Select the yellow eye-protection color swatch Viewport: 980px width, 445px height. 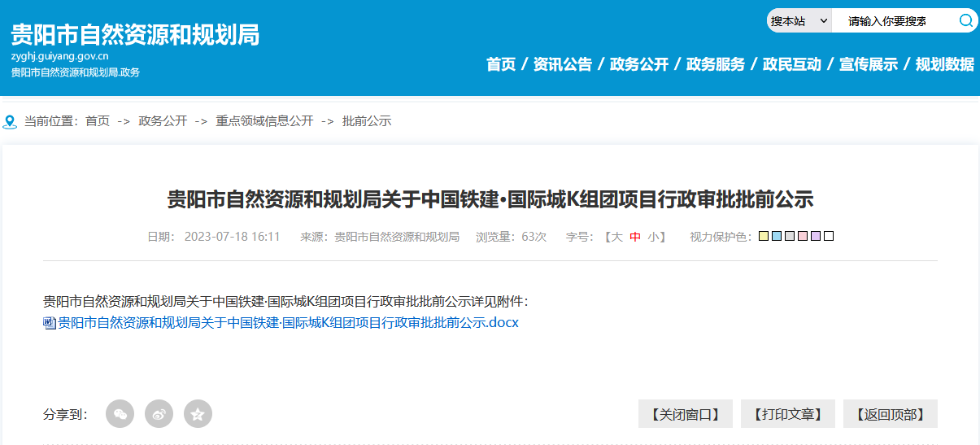[764, 237]
